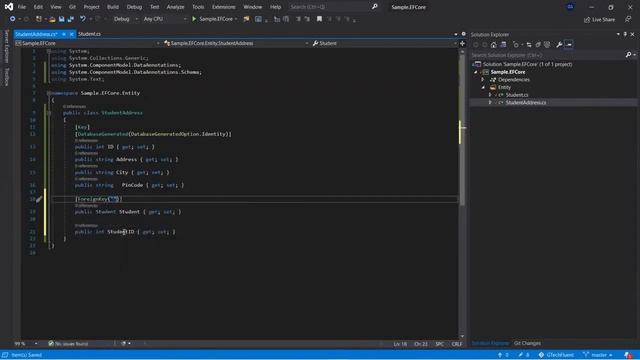
Task: Open the Server Explorer side tab
Action: [x=6, y=47]
